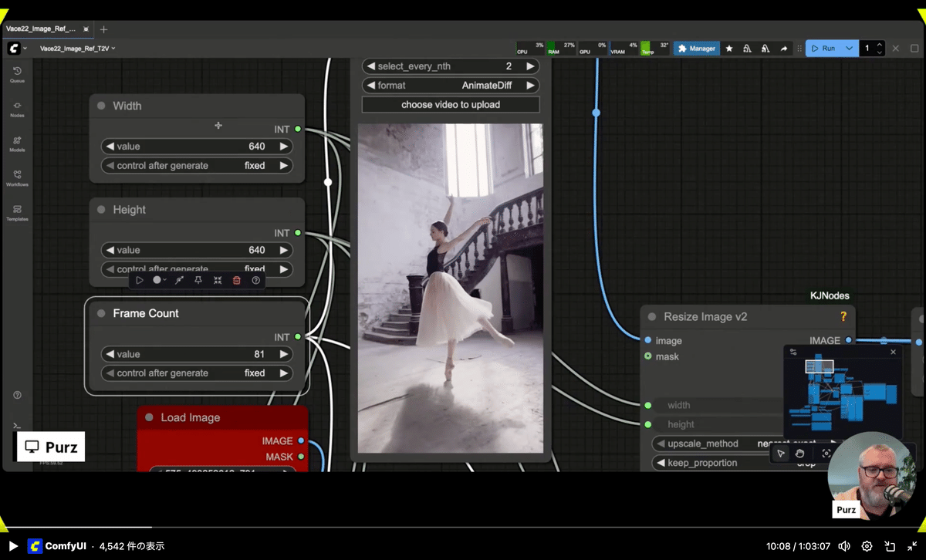Screen dimensions: 926x560
Task: Open the Models sidebar panel
Action: point(17,143)
